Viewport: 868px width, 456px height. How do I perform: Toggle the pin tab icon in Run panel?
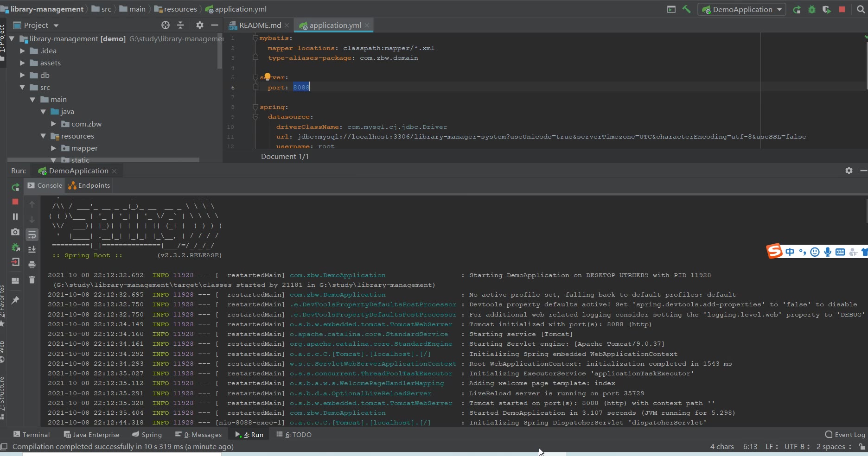pyautogui.click(x=15, y=300)
